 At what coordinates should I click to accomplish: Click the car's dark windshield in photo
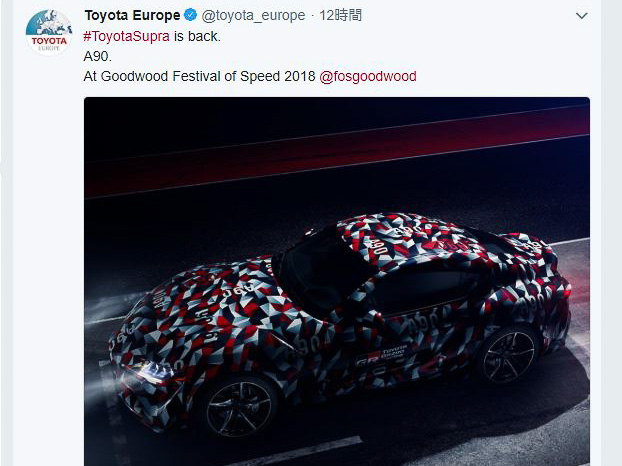pos(321,272)
